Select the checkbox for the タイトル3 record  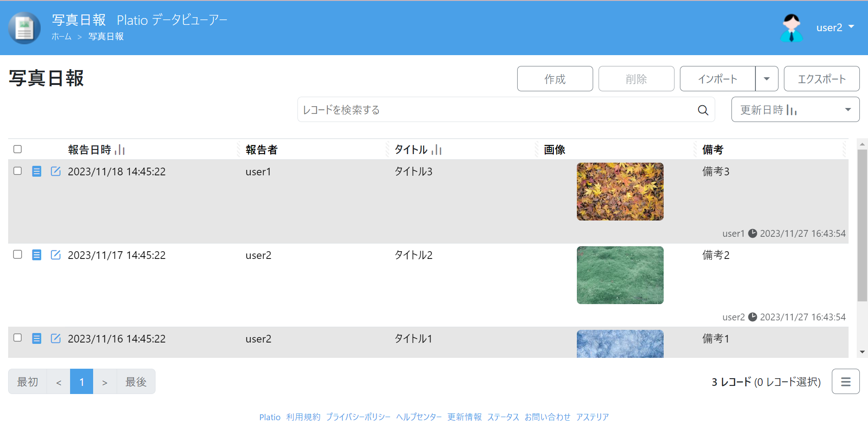coord(18,171)
